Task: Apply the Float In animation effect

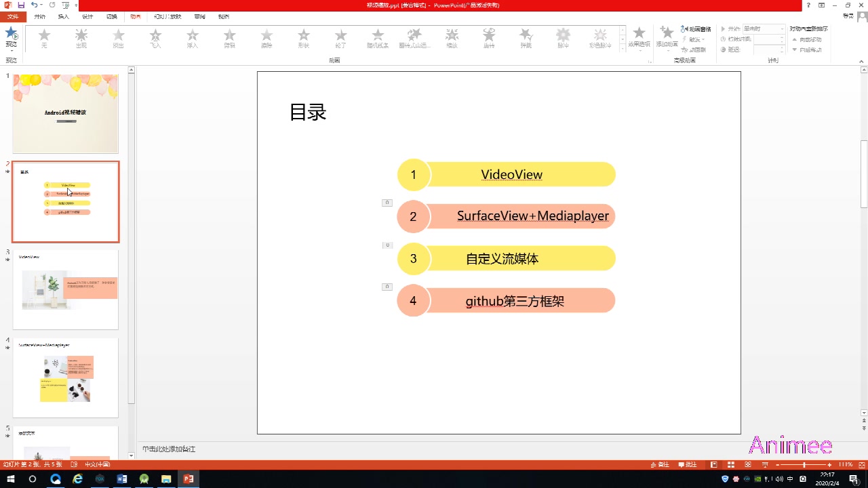Action: [193, 38]
